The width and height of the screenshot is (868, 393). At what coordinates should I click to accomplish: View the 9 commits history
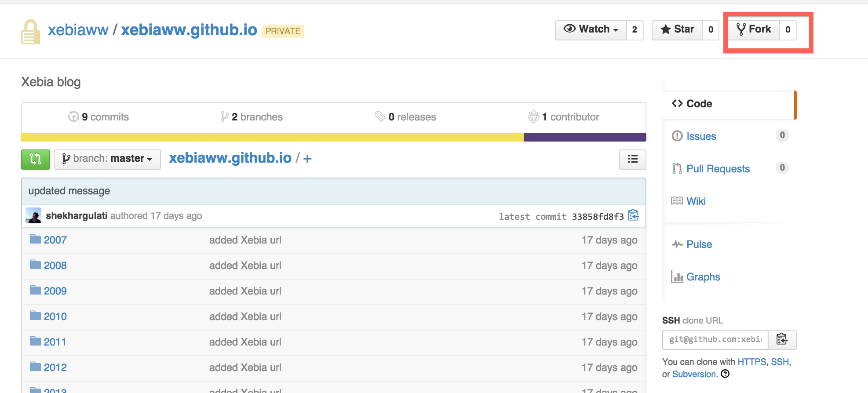click(105, 117)
